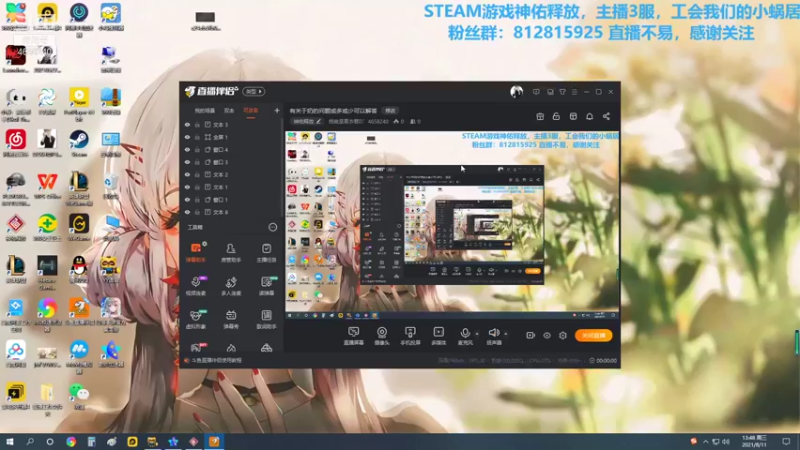Click the record video icon beside the eye
This screenshot has width=800, height=450.
pyautogui.click(x=531, y=335)
